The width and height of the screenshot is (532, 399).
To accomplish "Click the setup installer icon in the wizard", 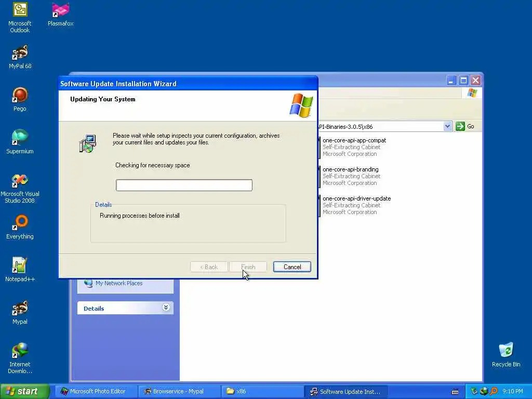I will coord(87,143).
